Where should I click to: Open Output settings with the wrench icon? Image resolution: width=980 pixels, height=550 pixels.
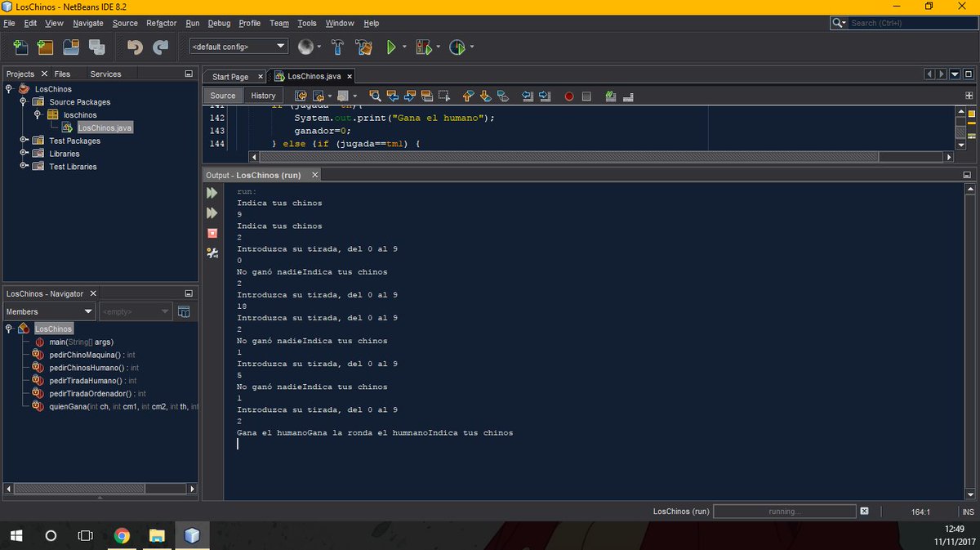[212, 253]
